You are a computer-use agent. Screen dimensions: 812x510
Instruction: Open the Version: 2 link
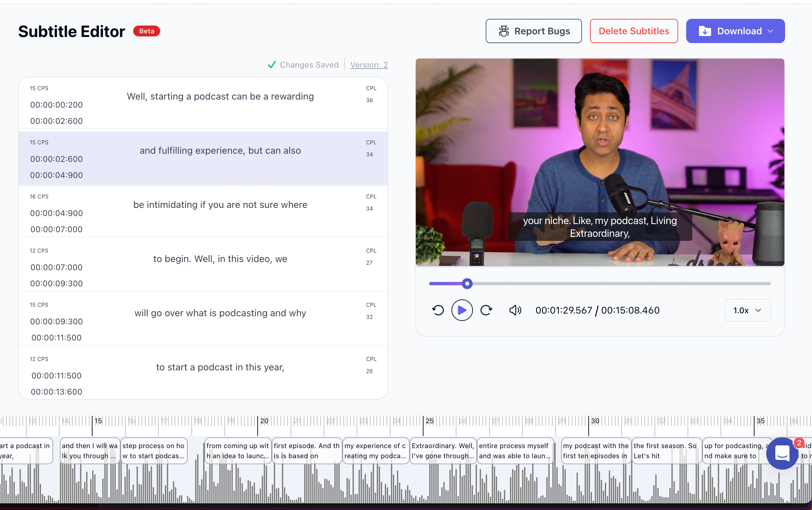click(369, 65)
